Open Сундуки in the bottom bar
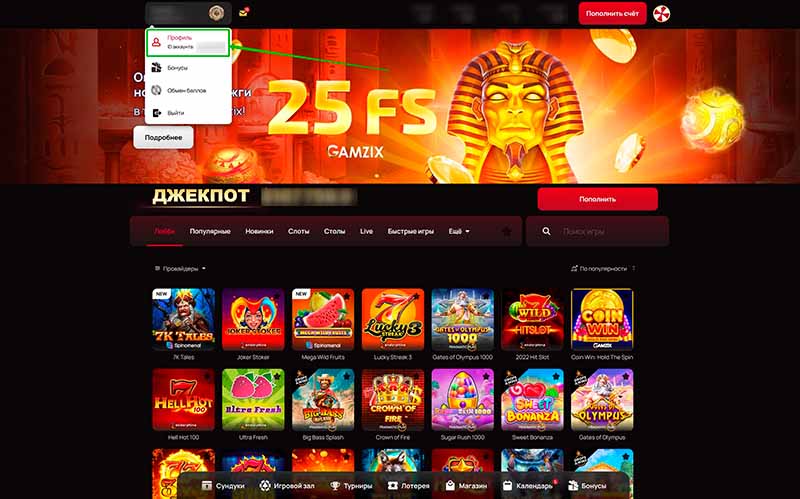Viewport: 800px width, 499px height. 223,486
